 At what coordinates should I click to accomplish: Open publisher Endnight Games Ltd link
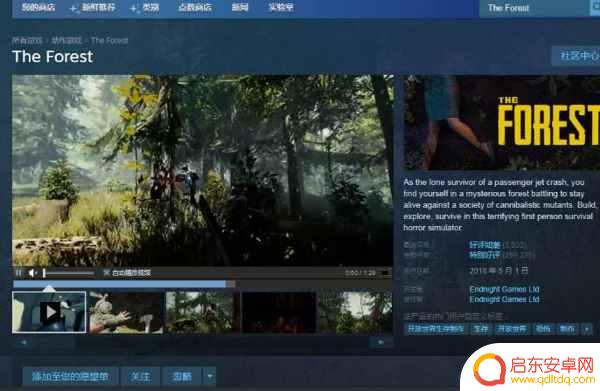(x=504, y=299)
